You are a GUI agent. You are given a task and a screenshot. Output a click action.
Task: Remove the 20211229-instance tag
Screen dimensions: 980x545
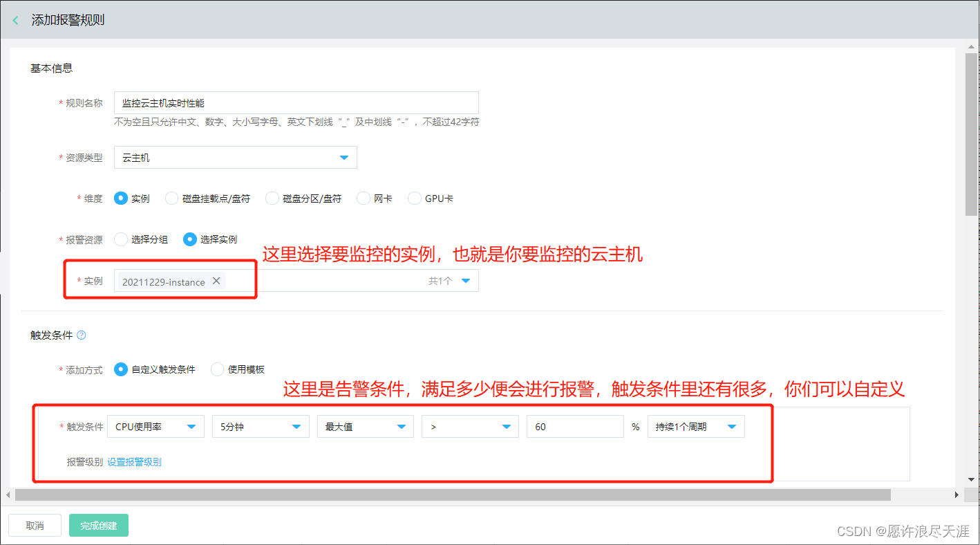[x=216, y=281]
